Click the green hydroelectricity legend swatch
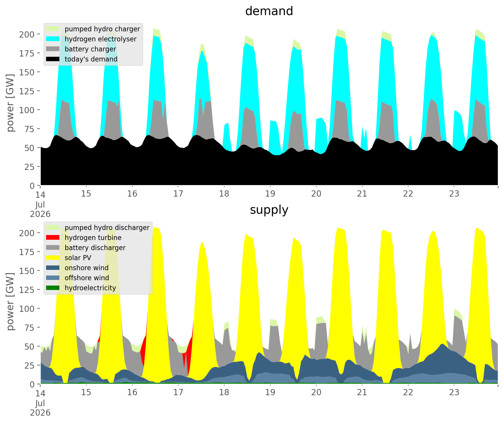This screenshot has width=504, height=423. coord(53,288)
